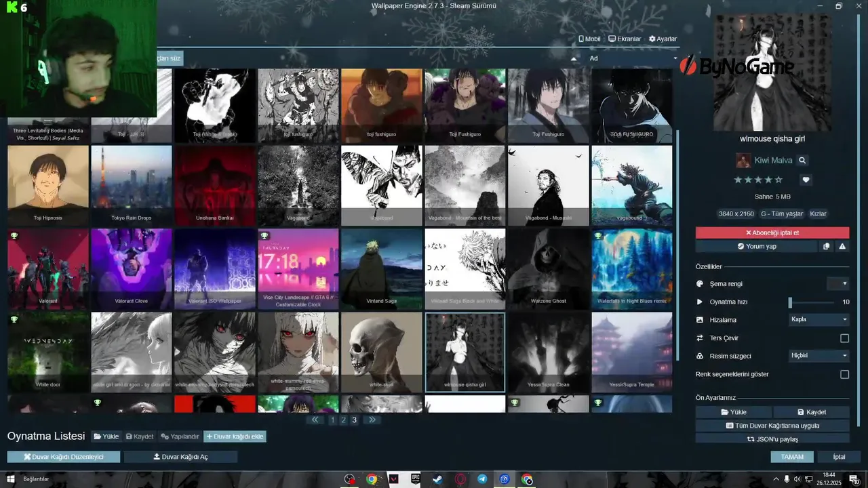Viewport: 868px width, 488px height.
Task: Select the Toji Hipnosis wallpaper
Action: click(47, 185)
